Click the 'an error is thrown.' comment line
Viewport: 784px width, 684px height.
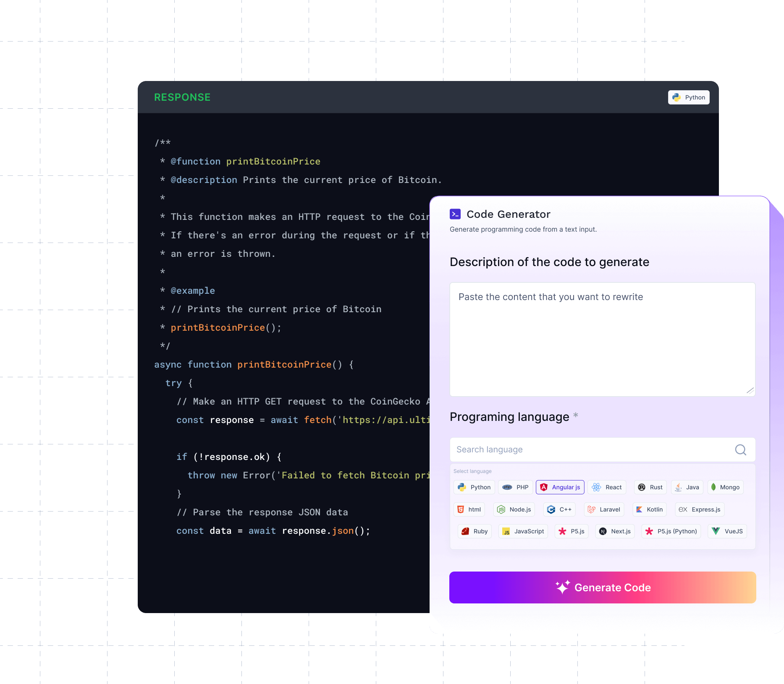[218, 254]
